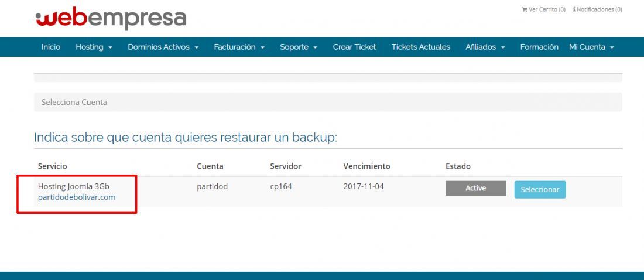The image size is (644, 280).
Task: Expand the Hosting dropdown menu
Action: (94, 47)
